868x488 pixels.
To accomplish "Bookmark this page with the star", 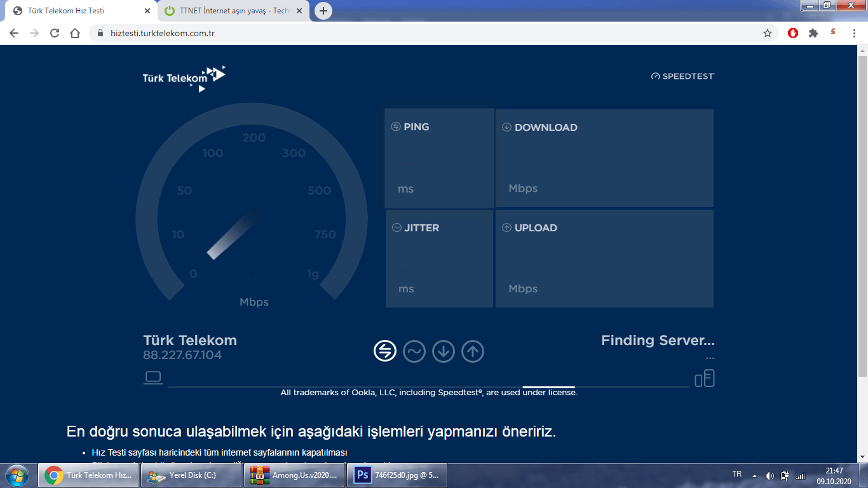I will (768, 33).
